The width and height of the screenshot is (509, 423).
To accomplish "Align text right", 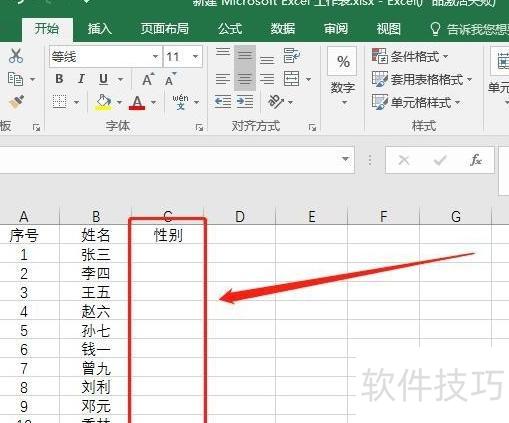I will (x=267, y=79).
